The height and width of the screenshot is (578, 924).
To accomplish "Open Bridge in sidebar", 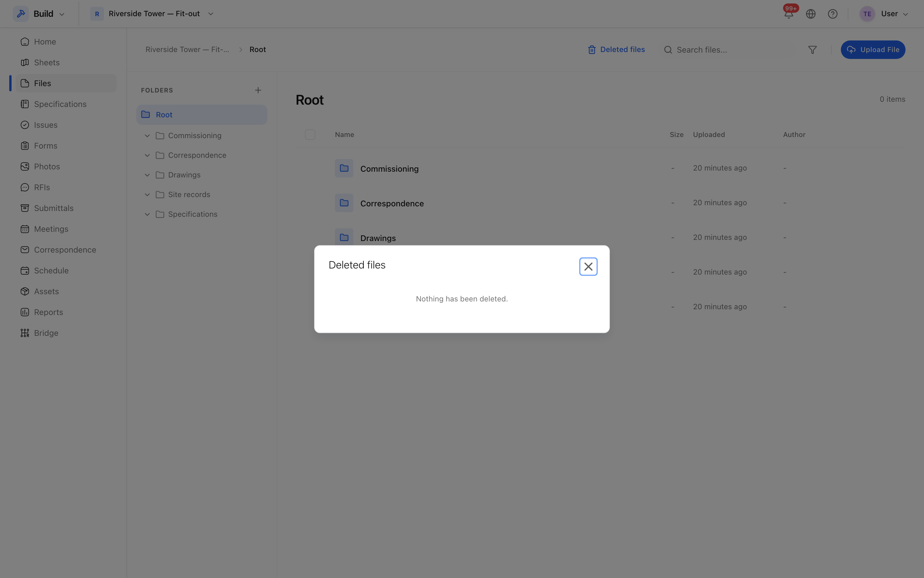I will tap(66, 333).
